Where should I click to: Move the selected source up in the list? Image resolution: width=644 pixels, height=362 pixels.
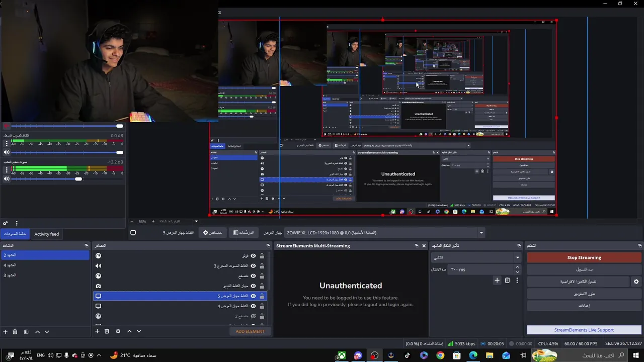pyautogui.click(x=129, y=331)
